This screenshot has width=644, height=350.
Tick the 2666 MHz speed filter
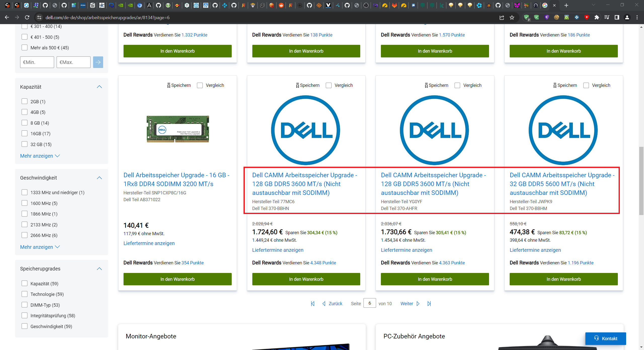click(24, 235)
